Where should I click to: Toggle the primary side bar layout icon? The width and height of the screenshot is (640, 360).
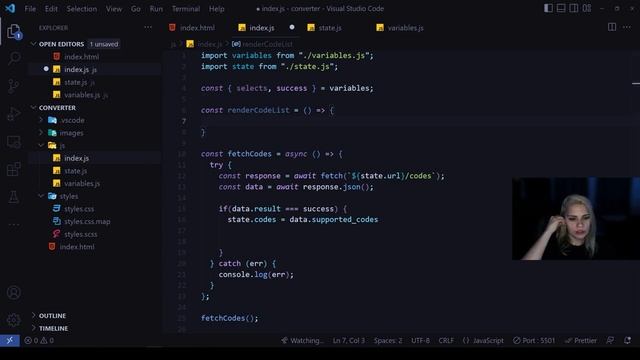tap(548, 8)
